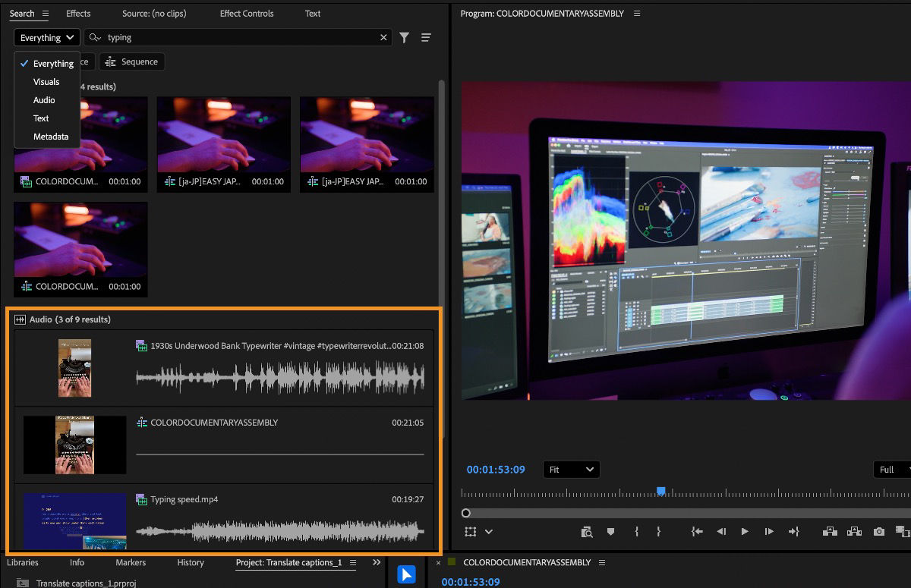Click the Mark In icon
911x588 pixels.
pyautogui.click(x=636, y=531)
